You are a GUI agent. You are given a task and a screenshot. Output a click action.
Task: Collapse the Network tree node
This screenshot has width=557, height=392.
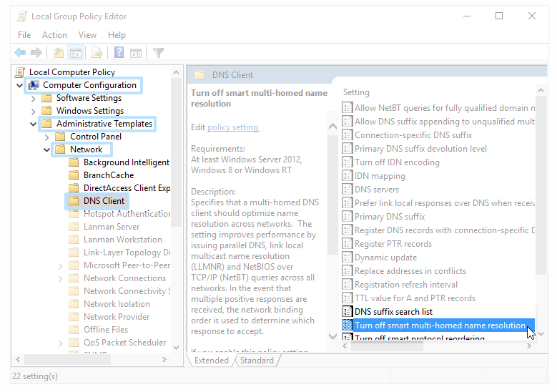click(x=46, y=150)
